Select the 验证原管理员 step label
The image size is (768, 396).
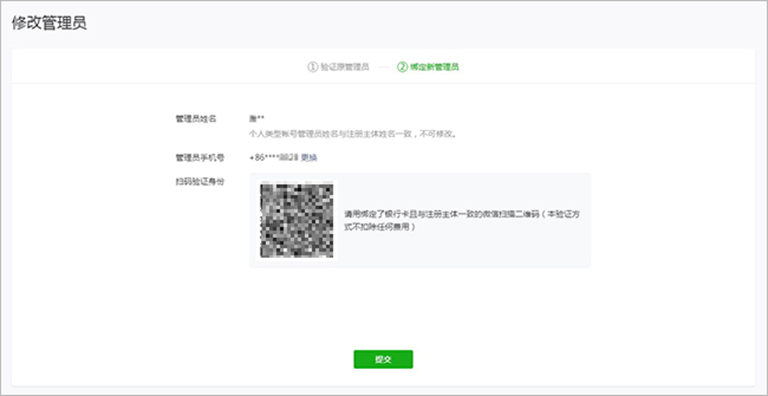point(344,67)
